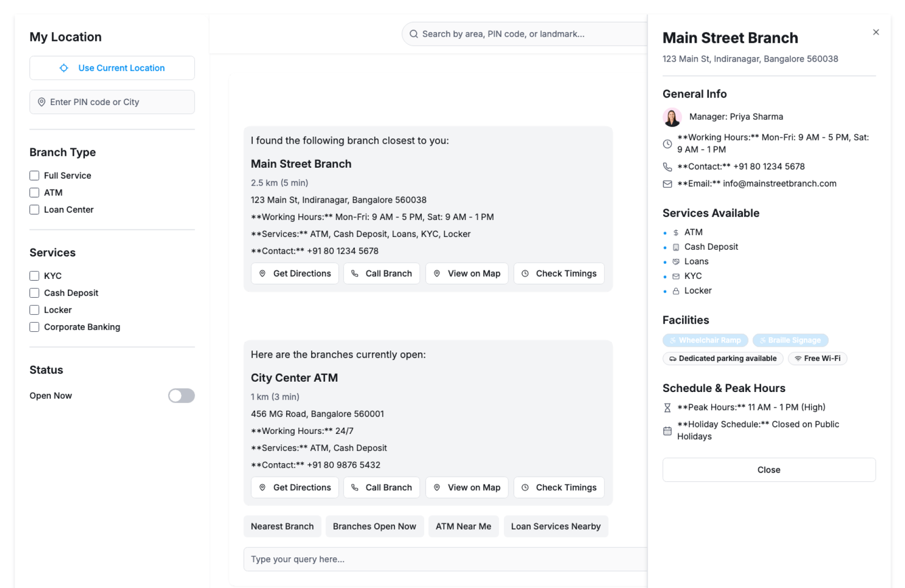The height and width of the screenshot is (588, 905).
Task: Click the manager avatar for Priya Sharma
Action: click(672, 117)
